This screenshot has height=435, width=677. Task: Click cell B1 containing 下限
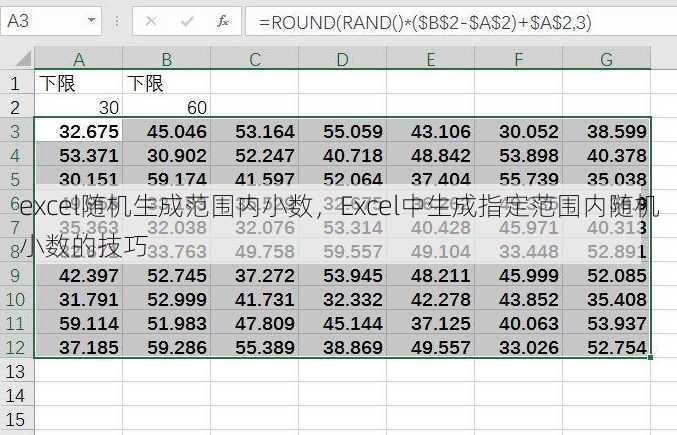pyautogui.click(x=167, y=83)
